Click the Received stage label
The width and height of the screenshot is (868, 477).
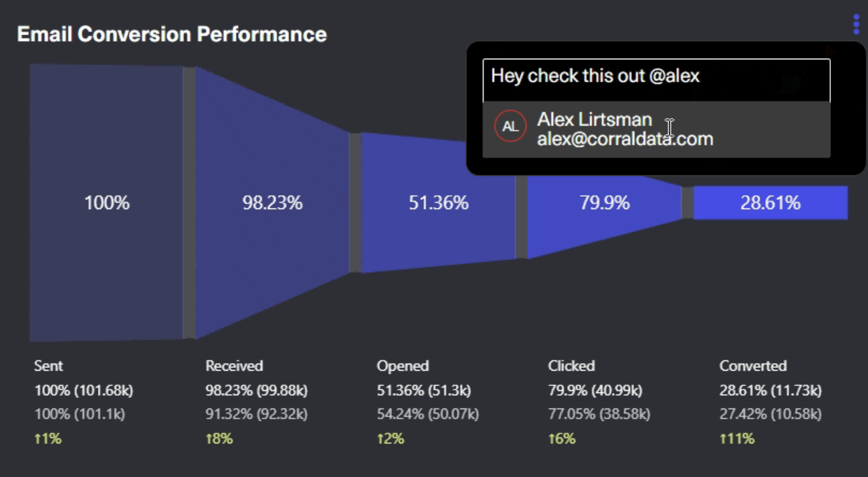[x=234, y=366]
